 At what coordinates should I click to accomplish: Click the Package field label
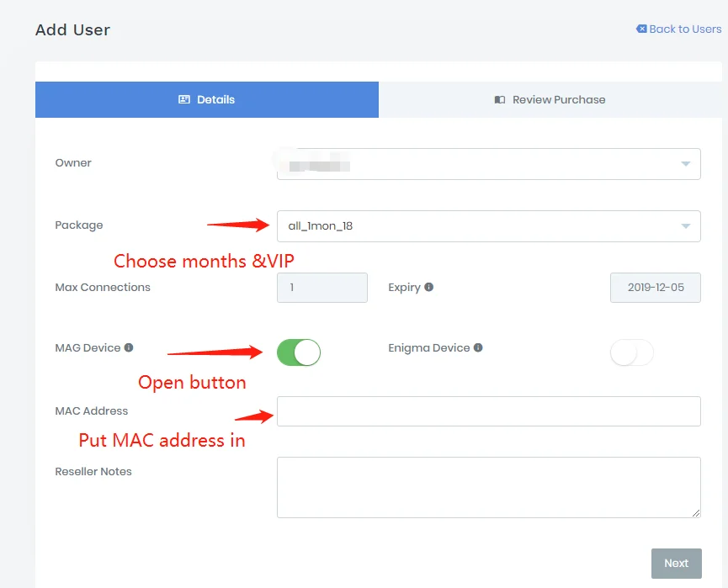pyautogui.click(x=79, y=225)
